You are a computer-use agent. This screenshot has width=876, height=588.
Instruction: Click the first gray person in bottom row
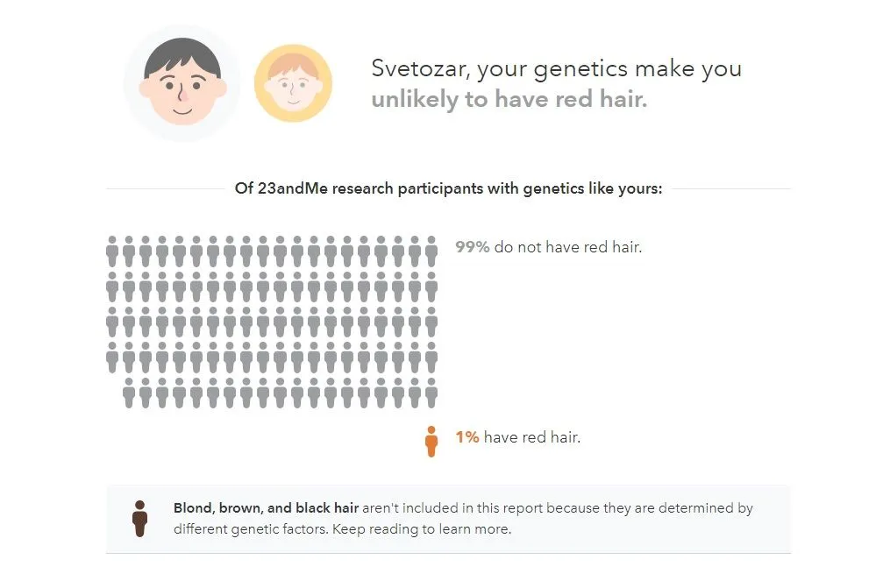(129, 393)
